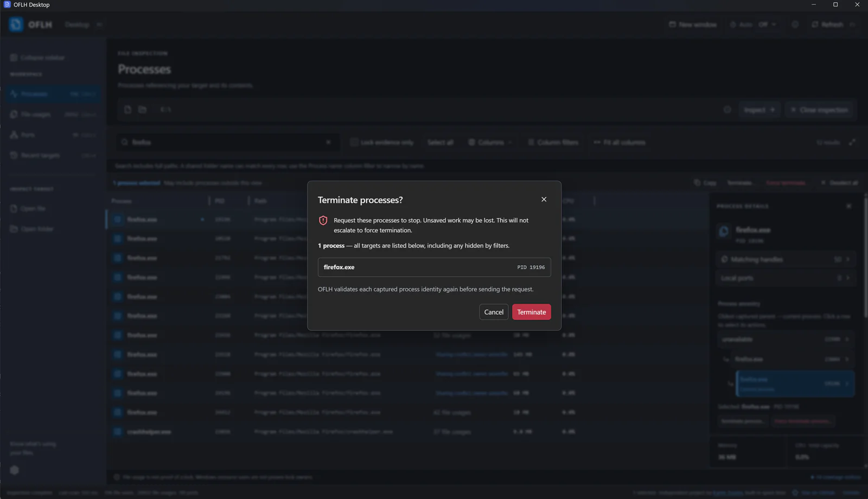Click the OFLH logo icon
The image size is (868, 499).
click(x=16, y=24)
